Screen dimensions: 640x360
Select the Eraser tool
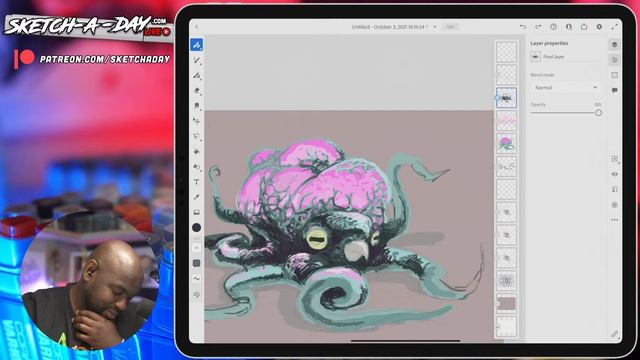point(197,91)
